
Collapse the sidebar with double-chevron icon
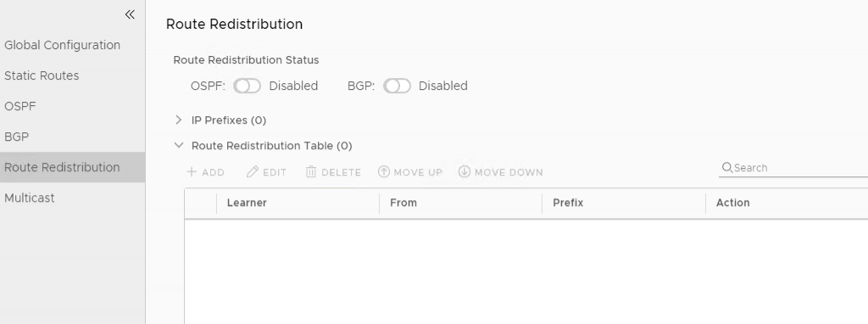click(130, 15)
